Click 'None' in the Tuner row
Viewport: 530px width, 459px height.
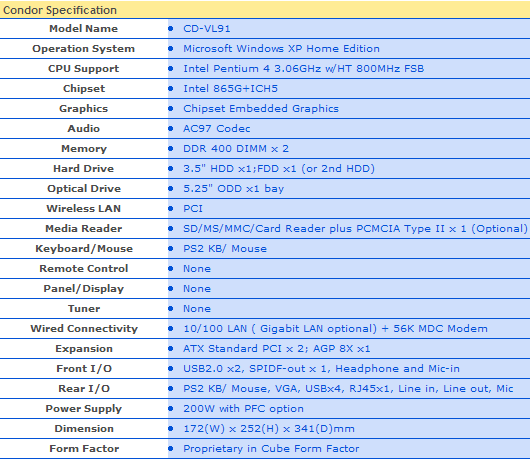[x=197, y=309]
